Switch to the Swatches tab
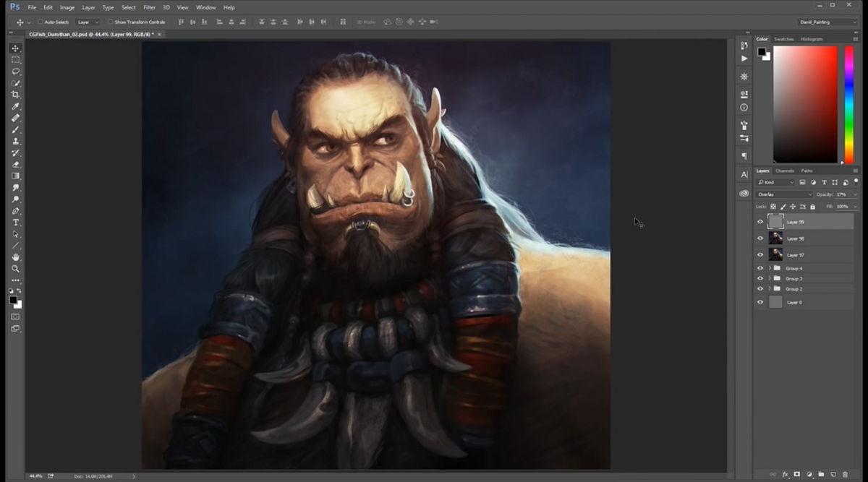This screenshot has width=868, height=482. click(x=784, y=39)
